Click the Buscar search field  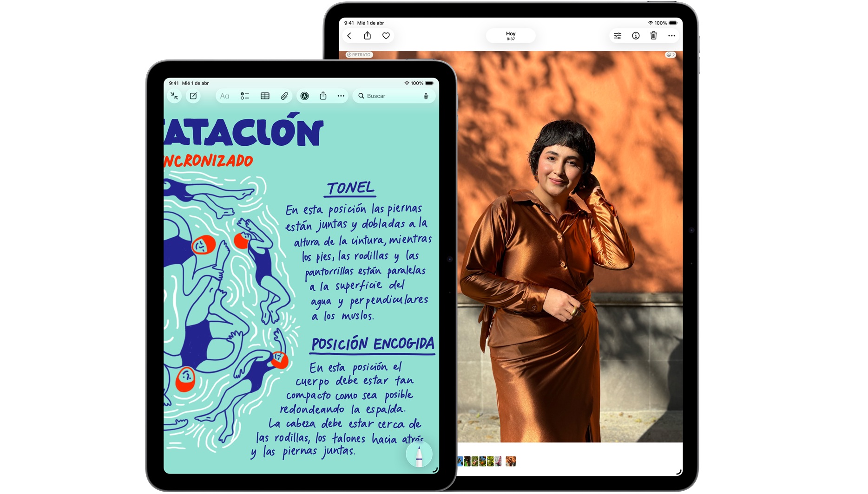[390, 96]
